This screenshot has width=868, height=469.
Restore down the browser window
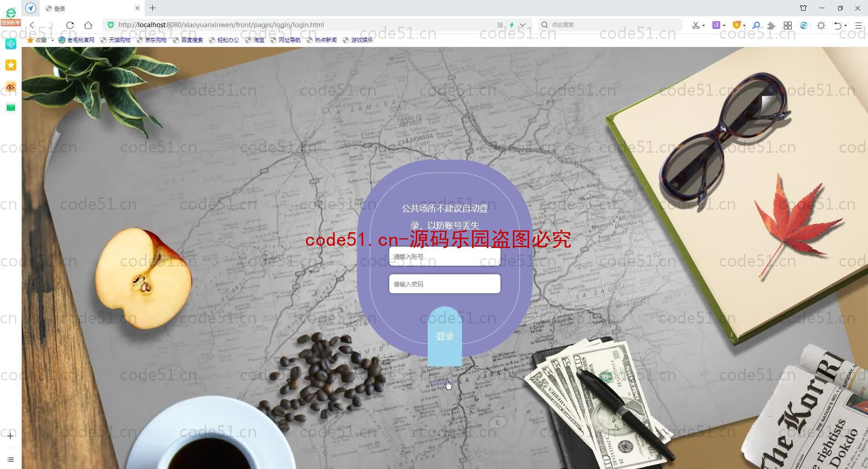[x=840, y=8]
